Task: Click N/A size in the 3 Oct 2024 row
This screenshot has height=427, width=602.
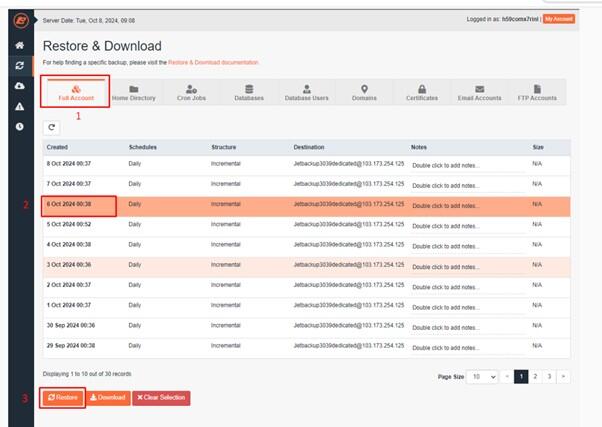Action: click(537, 265)
